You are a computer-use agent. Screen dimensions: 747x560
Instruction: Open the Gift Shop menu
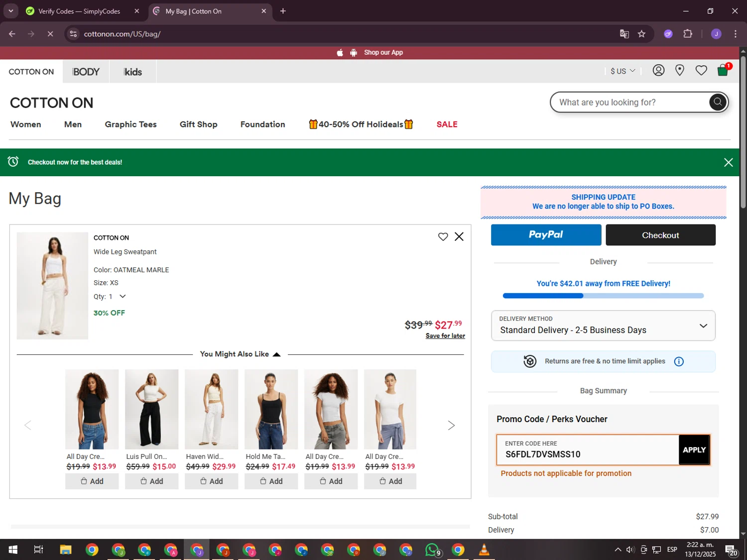(198, 124)
